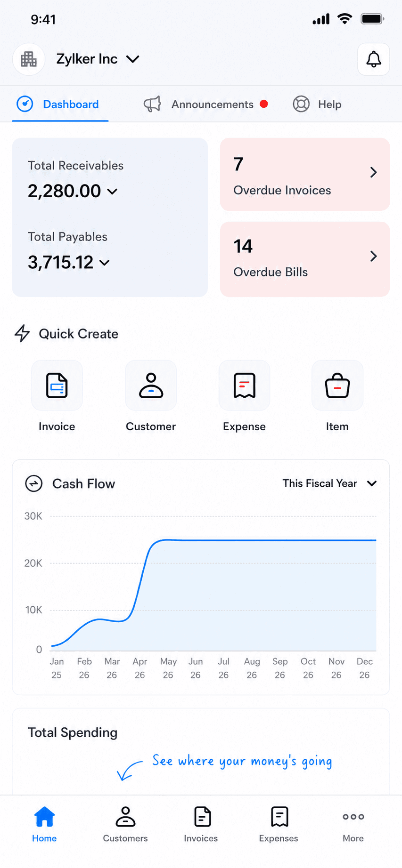Click the Jan 25 axis label
This screenshot has width=402, height=868.
coord(57,668)
